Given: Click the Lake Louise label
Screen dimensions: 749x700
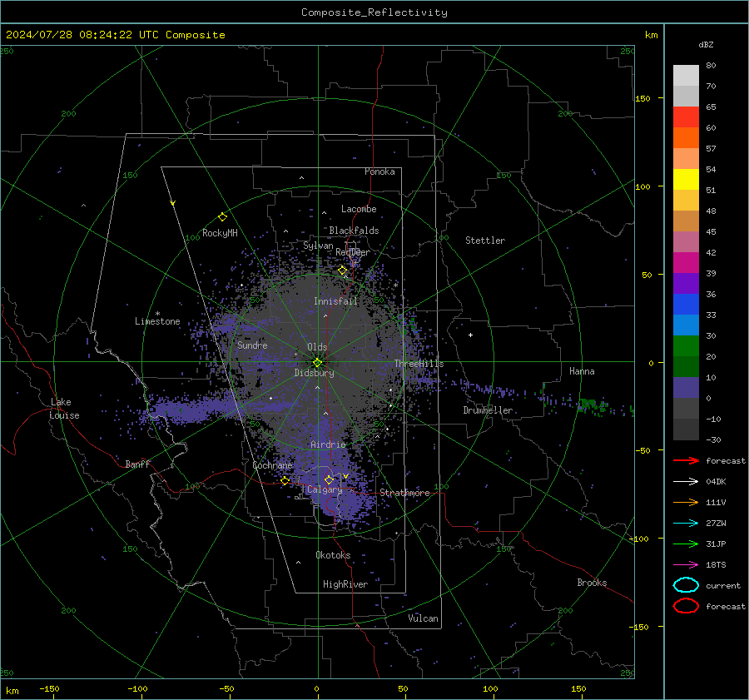Looking at the screenshot, I should [64, 409].
